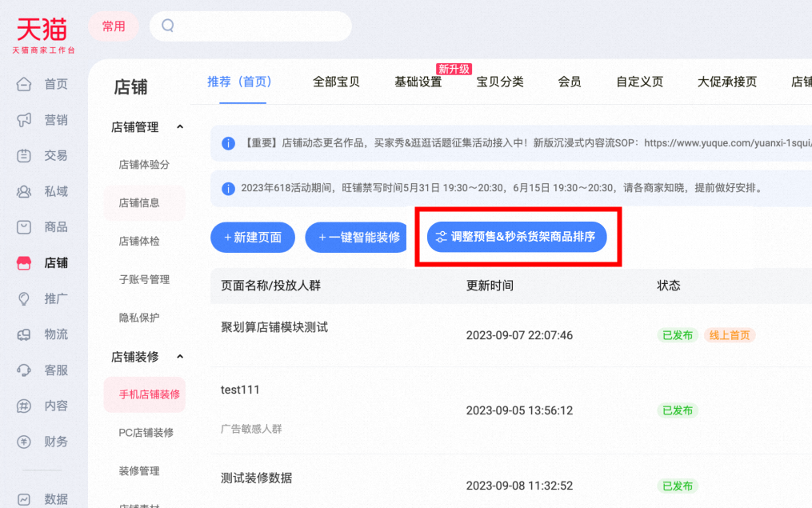Image resolution: width=812 pixels, height=508 pixels.
Task: Open the 客服 headset icon
Action: [24, 370]
